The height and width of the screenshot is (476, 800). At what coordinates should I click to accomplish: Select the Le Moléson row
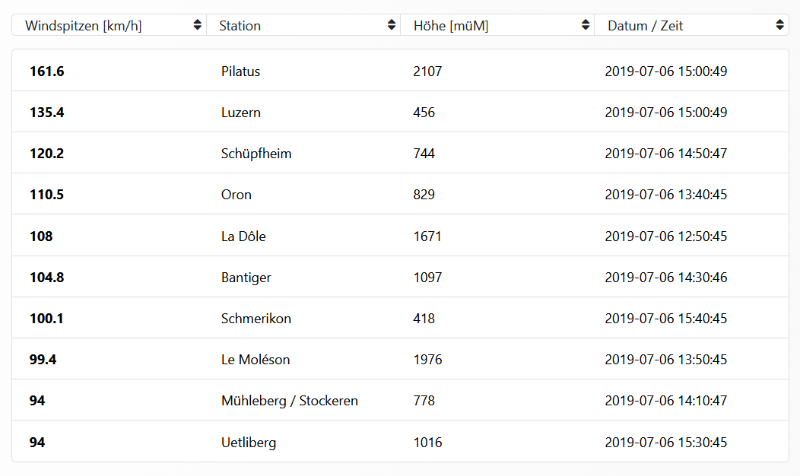click(255, 359)
